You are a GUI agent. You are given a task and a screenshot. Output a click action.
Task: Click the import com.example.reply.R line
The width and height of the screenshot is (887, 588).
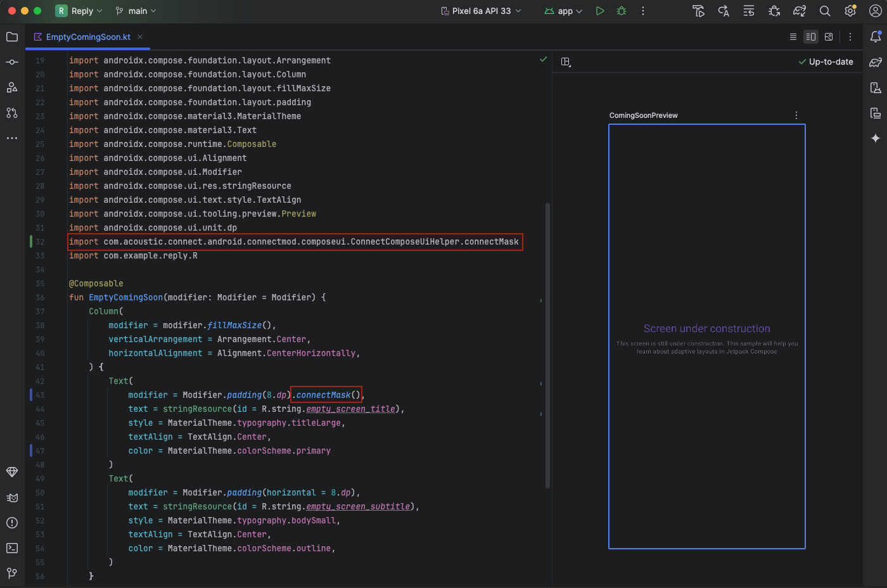[134, 255]
